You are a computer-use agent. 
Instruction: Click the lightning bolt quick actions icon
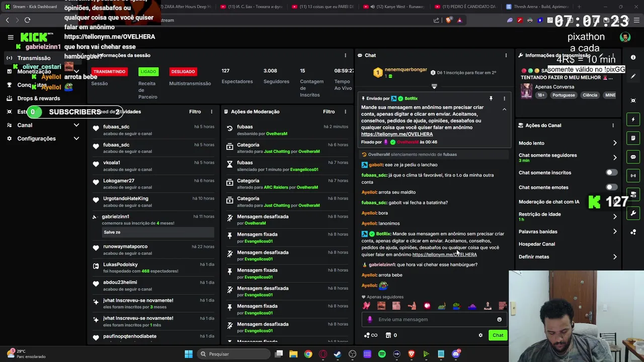[x=633, y=120]
